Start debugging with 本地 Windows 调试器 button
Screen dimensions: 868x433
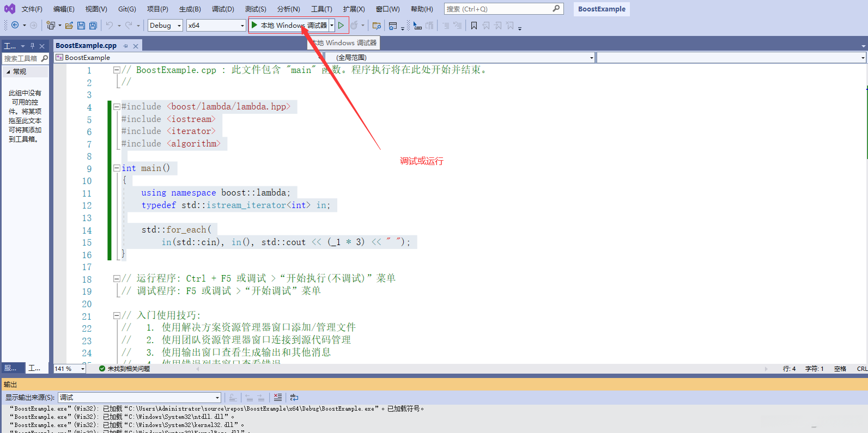coord(289,25)
